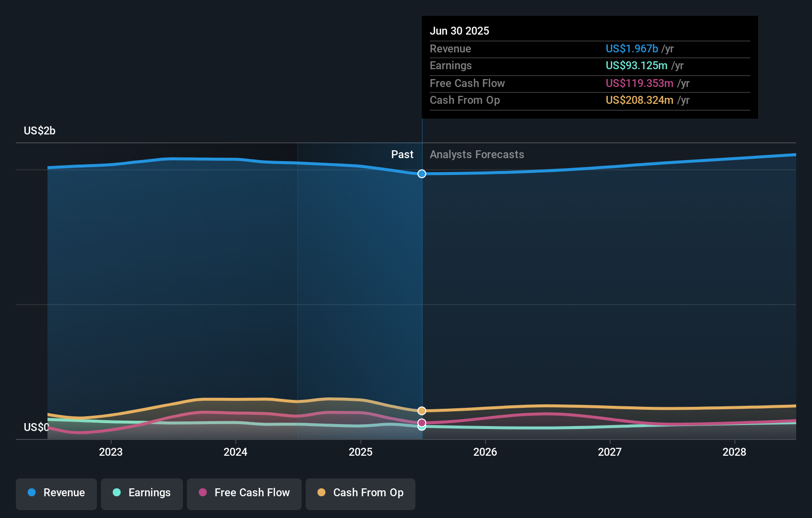
Task: Select the Revenue data point marker on chart
Action: coord(421,173)
